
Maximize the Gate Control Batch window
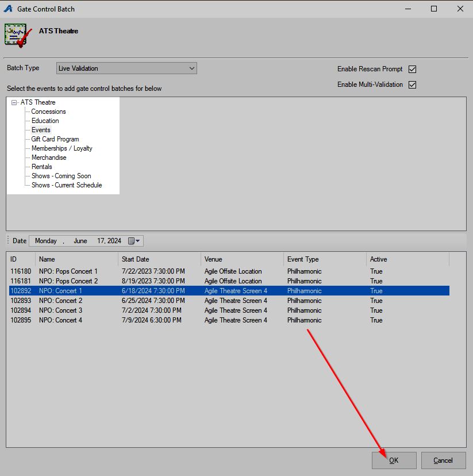tap(434, 9)
